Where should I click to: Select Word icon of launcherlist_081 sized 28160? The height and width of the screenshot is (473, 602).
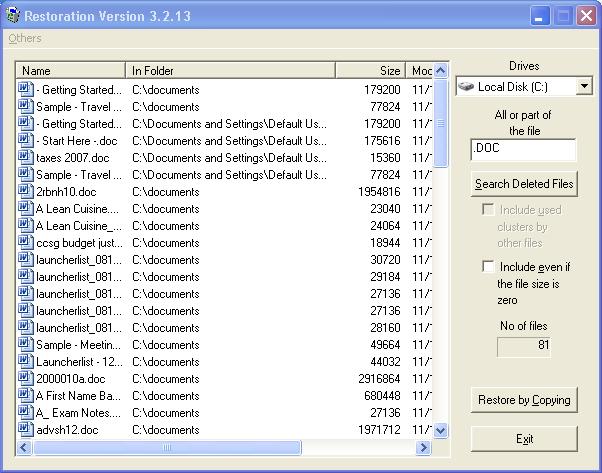click(26, 327)
